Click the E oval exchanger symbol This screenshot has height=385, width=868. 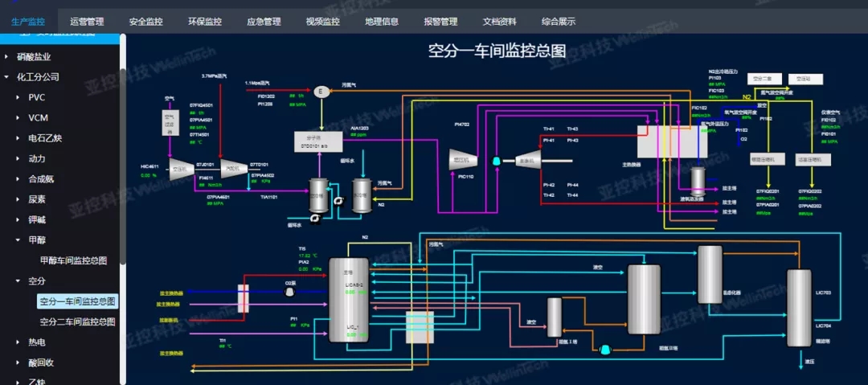[x=321, y=92]
